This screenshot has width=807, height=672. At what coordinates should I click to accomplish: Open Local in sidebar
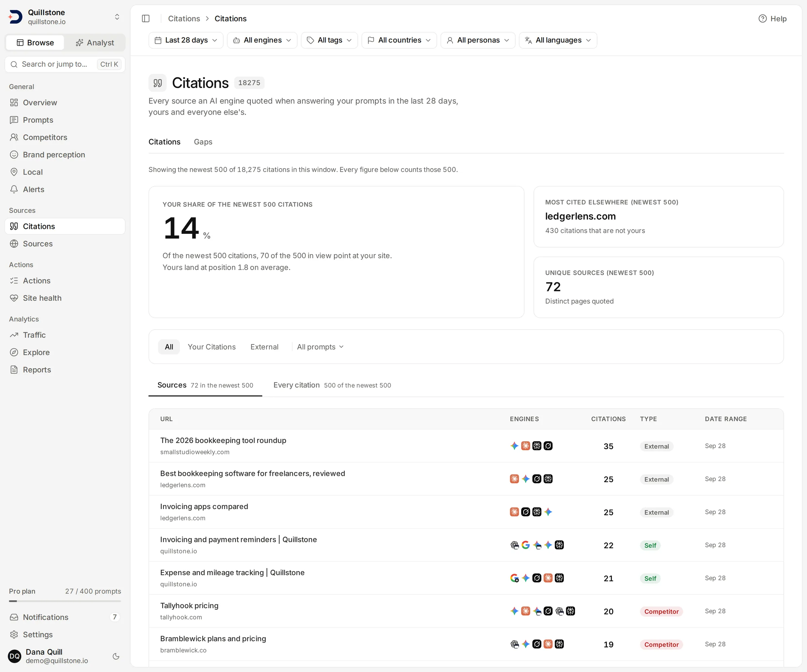click(x=65, y=172)
